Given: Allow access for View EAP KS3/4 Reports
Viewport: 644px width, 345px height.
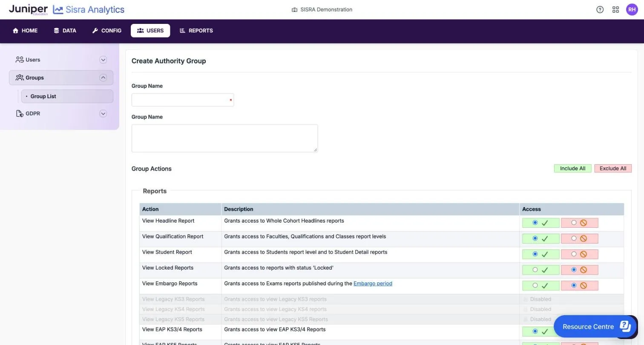Looking at the screenshot, I should point(535,331).
